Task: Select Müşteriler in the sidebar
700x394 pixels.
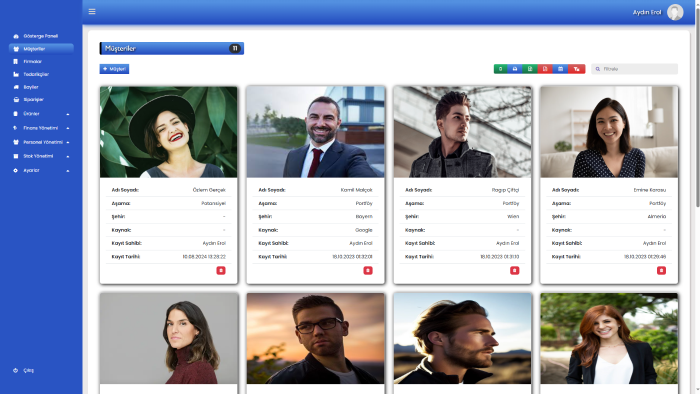Action: [x=41, y=49]
